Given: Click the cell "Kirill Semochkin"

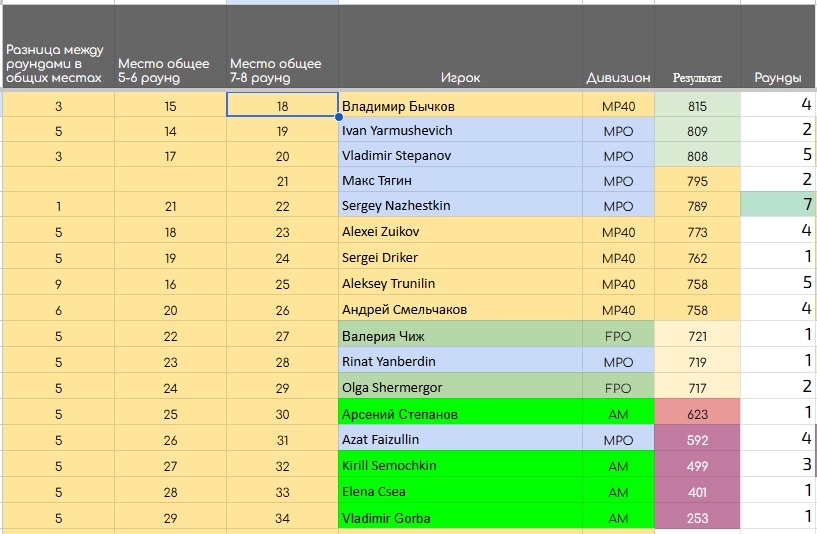Looking at the screenshot, I should [x=460, y=464].
